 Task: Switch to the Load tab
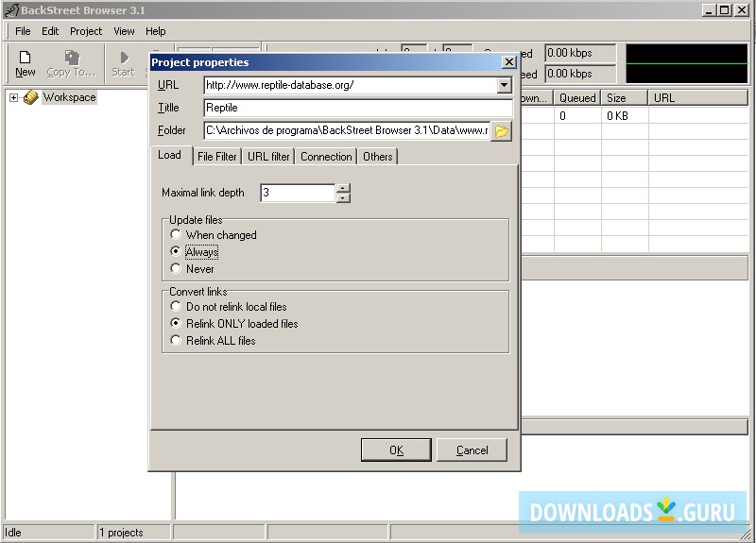170,155
